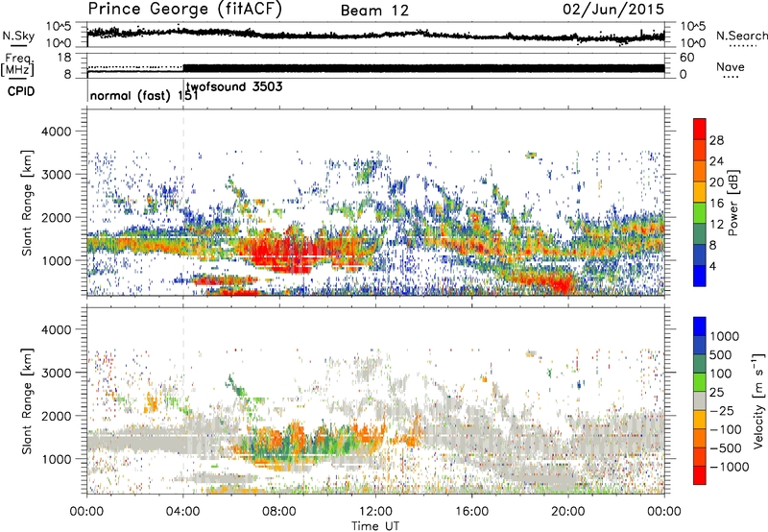Image resolution: width=768 pixels, height=532 pixels.
Task: Click '3000' on the velocity panel axis
Action: coord(56,373)
